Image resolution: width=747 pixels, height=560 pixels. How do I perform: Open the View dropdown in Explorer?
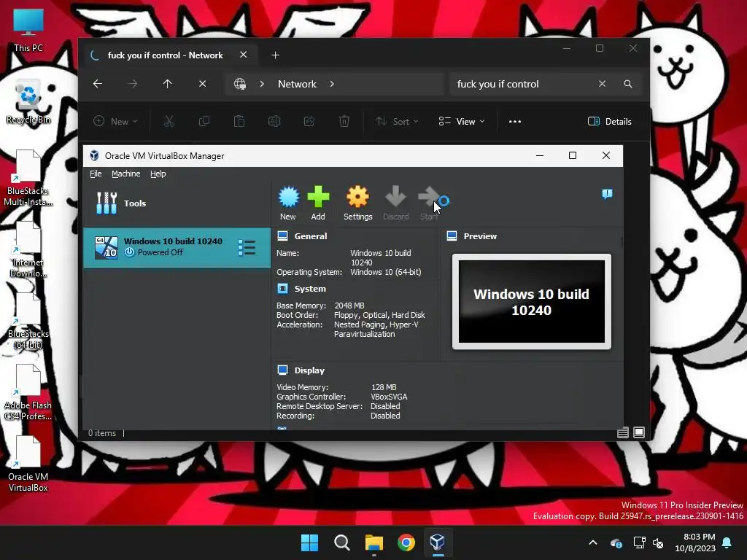coord(462,122)
